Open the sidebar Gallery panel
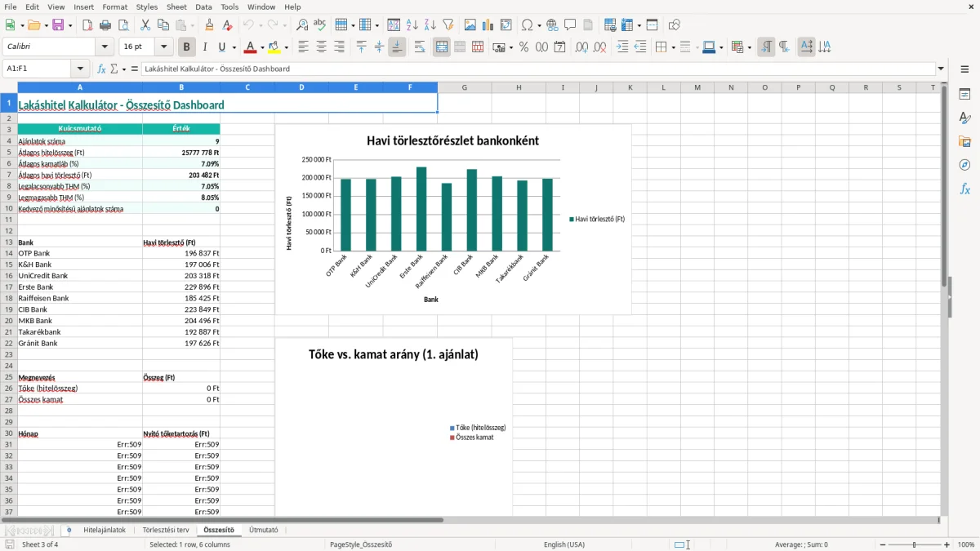 tap(964, 142)
